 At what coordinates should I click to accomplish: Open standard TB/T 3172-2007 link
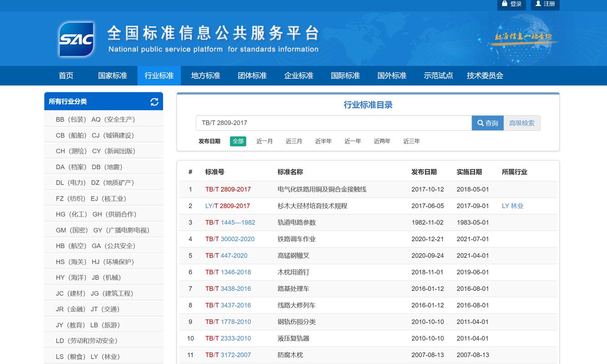(x=228, y=355)
